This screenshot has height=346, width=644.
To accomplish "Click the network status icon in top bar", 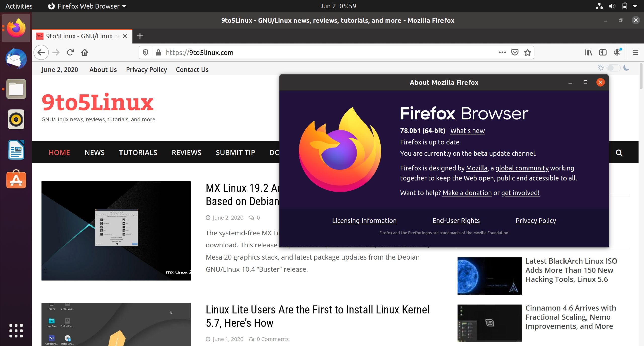I will (599, 6).
